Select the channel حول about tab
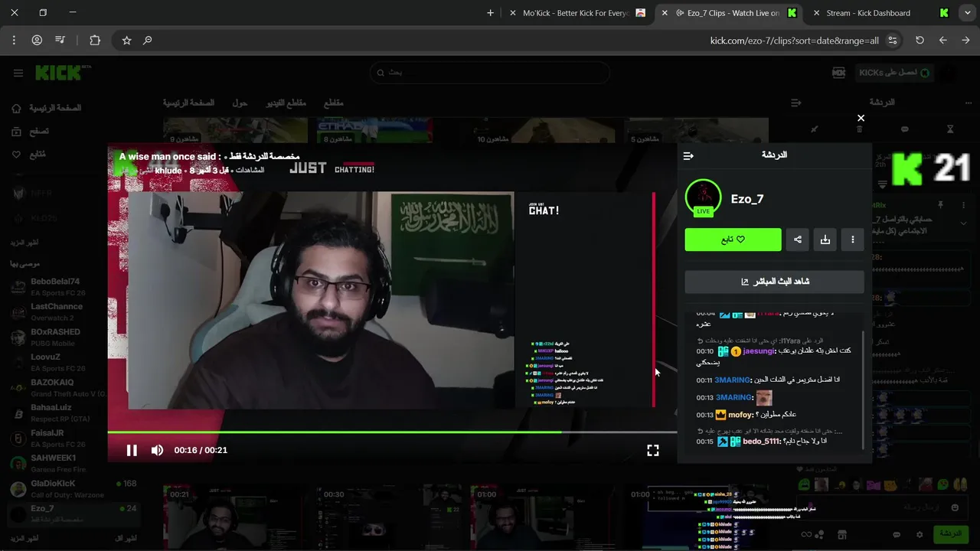The image size is (980, 551). point(240,103)
